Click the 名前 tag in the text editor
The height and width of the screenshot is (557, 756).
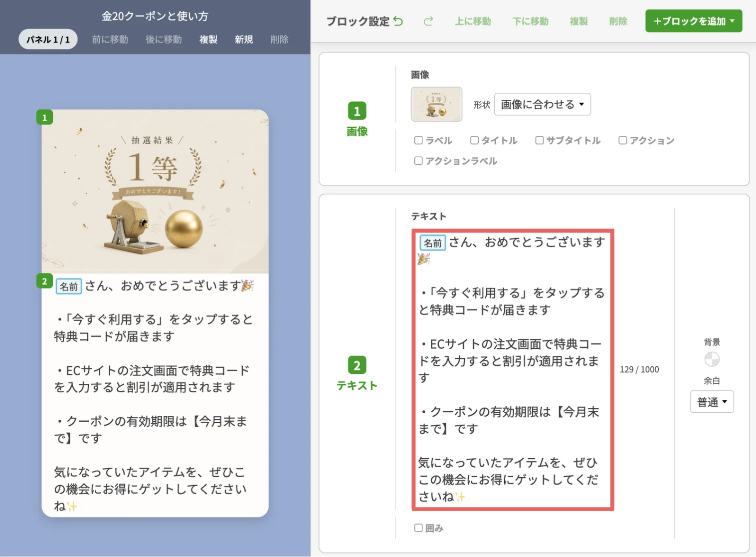coord(432,243)
